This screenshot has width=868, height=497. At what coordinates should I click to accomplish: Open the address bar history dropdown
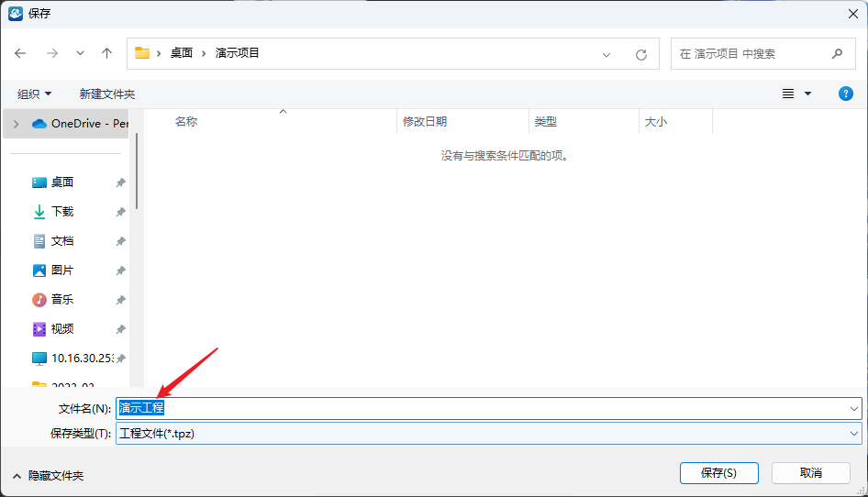coord(606,54)
